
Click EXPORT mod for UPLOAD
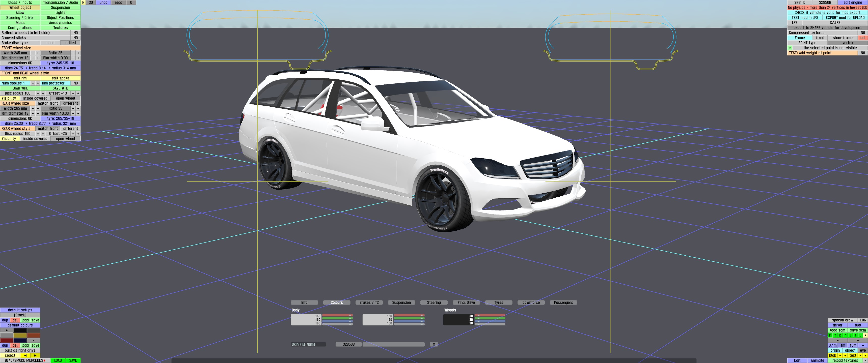point(845,17)
